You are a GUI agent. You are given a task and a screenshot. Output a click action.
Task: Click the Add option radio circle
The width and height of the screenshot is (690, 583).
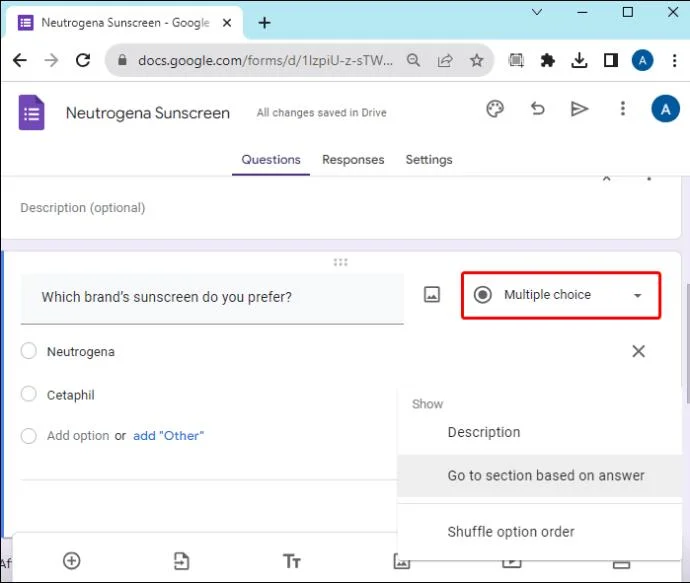coord(29,436)
